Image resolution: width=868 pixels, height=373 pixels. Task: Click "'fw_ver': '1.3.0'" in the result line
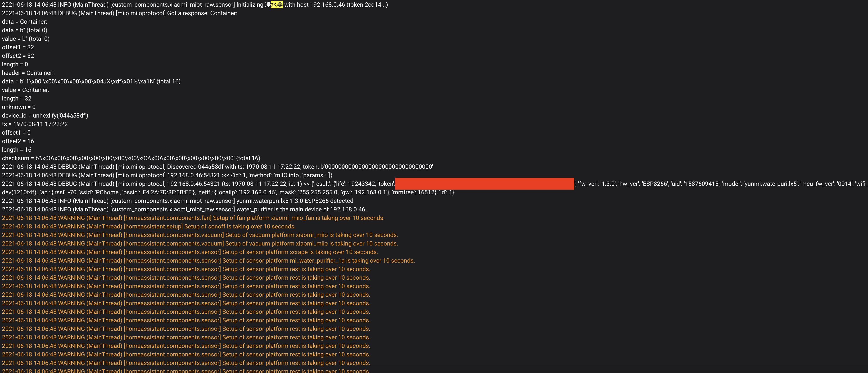pos(597,184)
